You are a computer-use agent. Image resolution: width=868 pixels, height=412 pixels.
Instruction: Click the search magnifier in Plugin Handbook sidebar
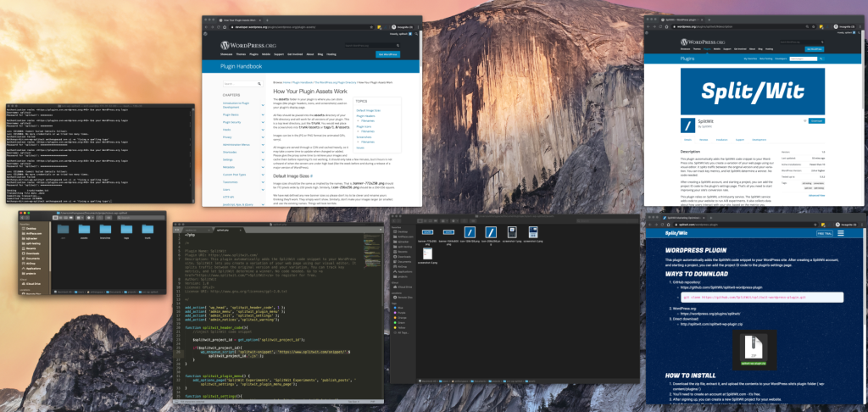pos(259,84)
